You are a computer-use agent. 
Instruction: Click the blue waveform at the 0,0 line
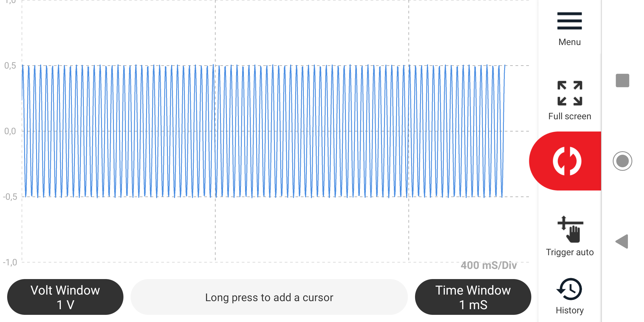[264, 131]
